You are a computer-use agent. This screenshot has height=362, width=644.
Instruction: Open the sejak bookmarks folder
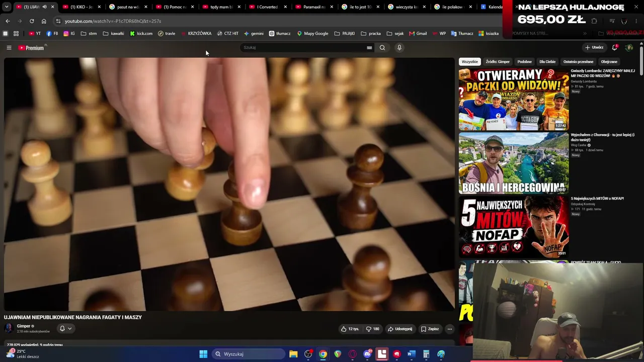tap(395, 34)
